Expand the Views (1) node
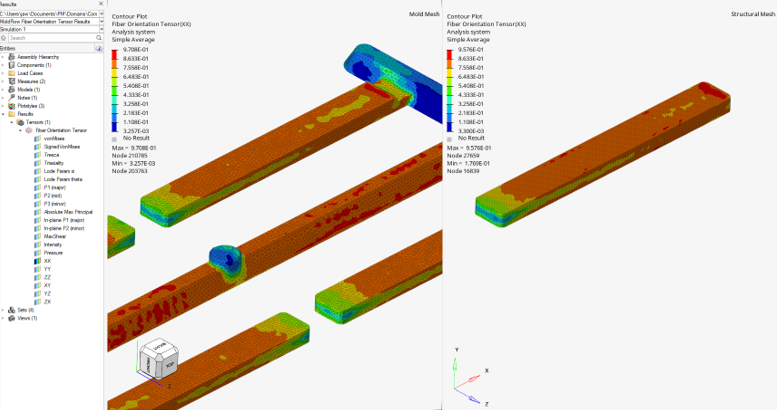Screen dimensions: 777x410 [3, 318]
